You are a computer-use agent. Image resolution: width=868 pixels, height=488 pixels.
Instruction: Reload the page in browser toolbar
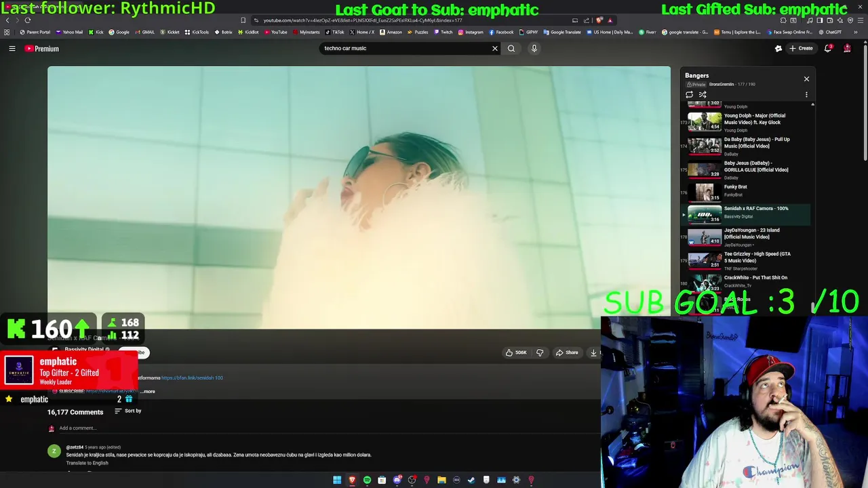28,20
